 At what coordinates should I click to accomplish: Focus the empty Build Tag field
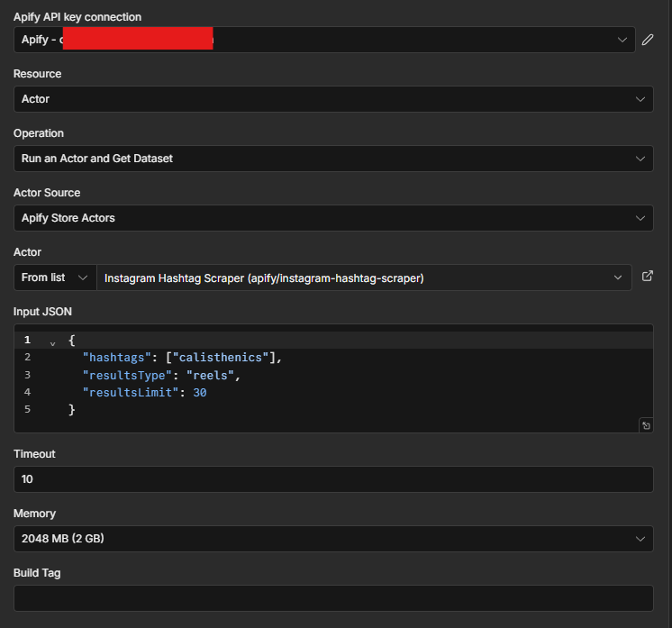(x=333, y=598)
